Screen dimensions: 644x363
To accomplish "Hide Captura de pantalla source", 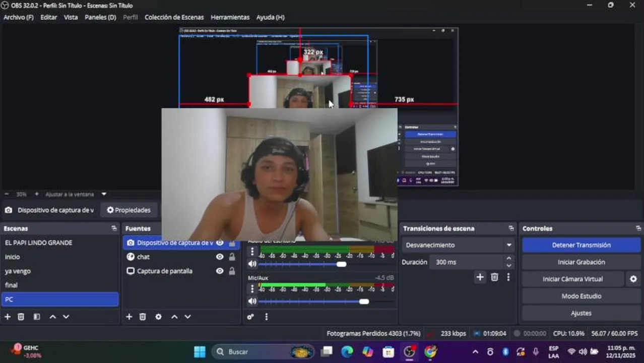I will [x=220, y=271].
